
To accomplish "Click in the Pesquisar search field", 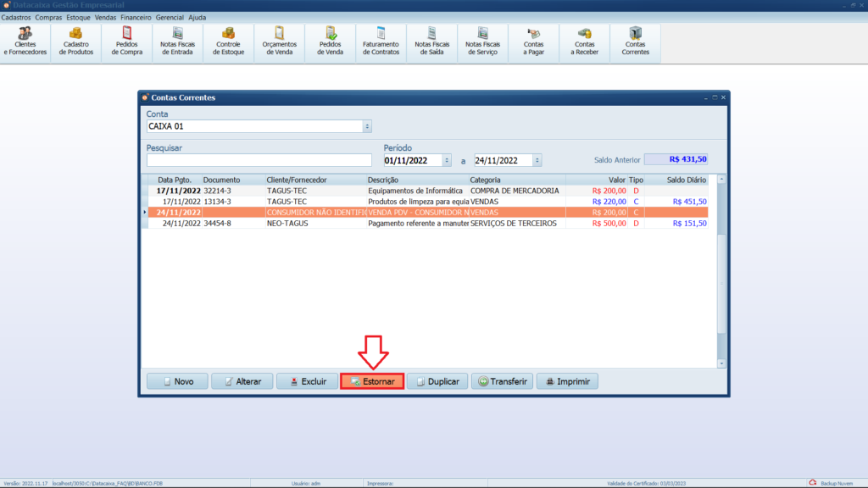I will tap(259, 160).
